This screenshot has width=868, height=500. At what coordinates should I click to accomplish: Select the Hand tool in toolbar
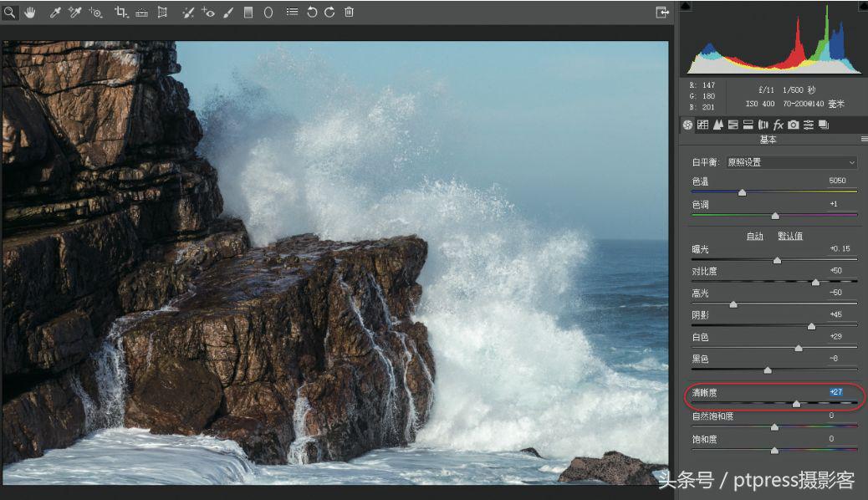click(30, 13)
